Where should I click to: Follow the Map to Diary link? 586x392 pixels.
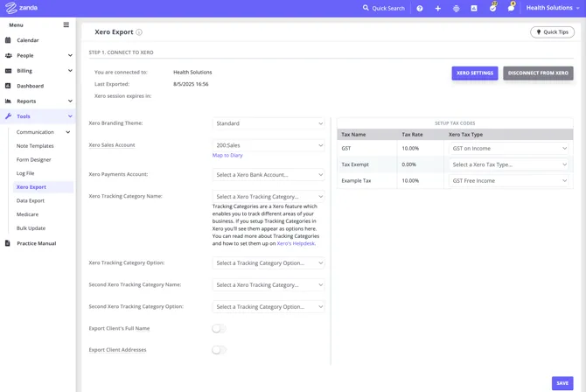[x=227, y=155]
